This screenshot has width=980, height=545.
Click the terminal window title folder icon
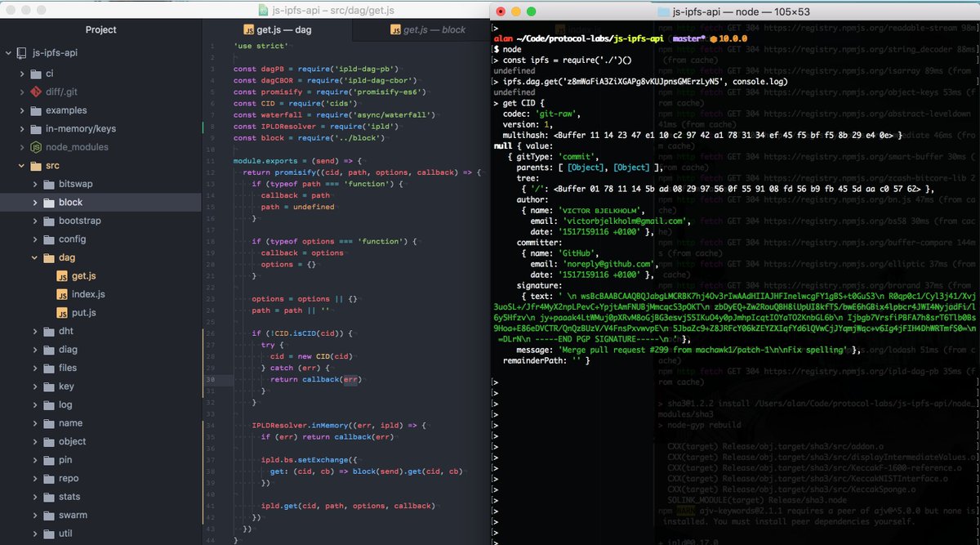(x=662, y=11)
